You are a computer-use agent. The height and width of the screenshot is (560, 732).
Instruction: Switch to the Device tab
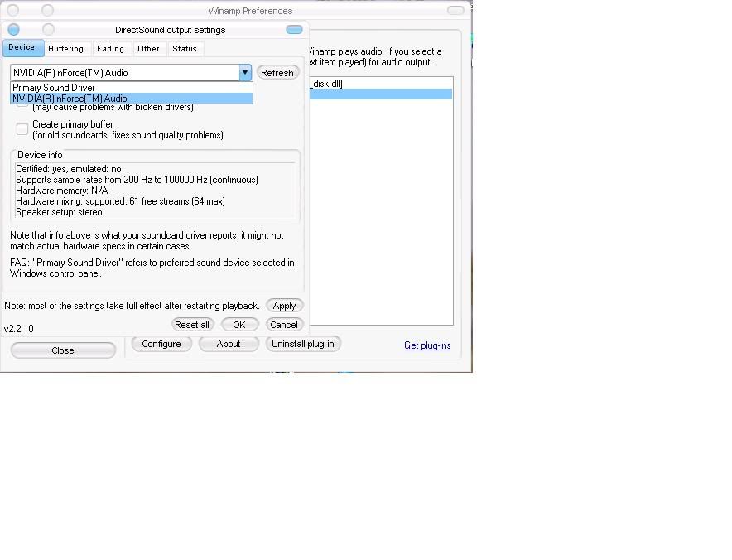tap(23, 48)
